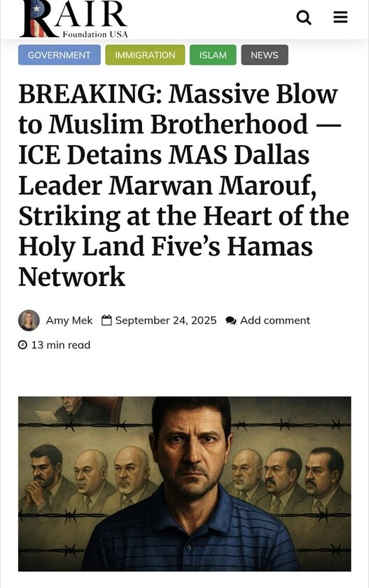The height and width of the screenshot is (588, 369).
Task: Click the central man's face in the image
Action: (191, 448)
